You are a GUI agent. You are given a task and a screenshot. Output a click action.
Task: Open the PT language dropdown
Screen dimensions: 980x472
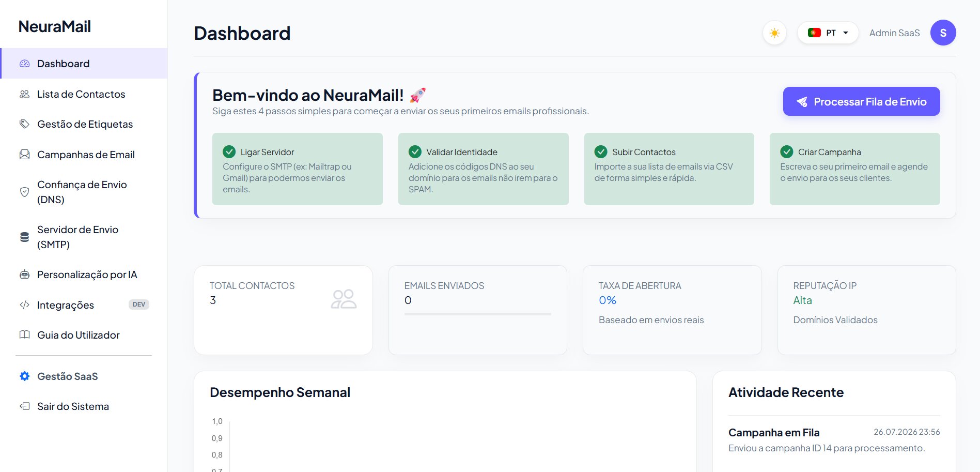pyautogui.click(x=828, y=33)
